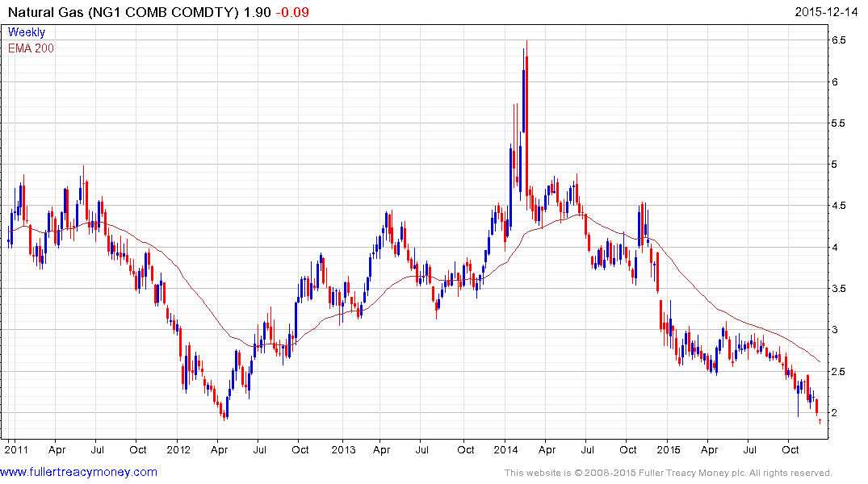Screen dimensions: 868x484
Task: Click the 2012 label on time axis
Action: point(178,449)
